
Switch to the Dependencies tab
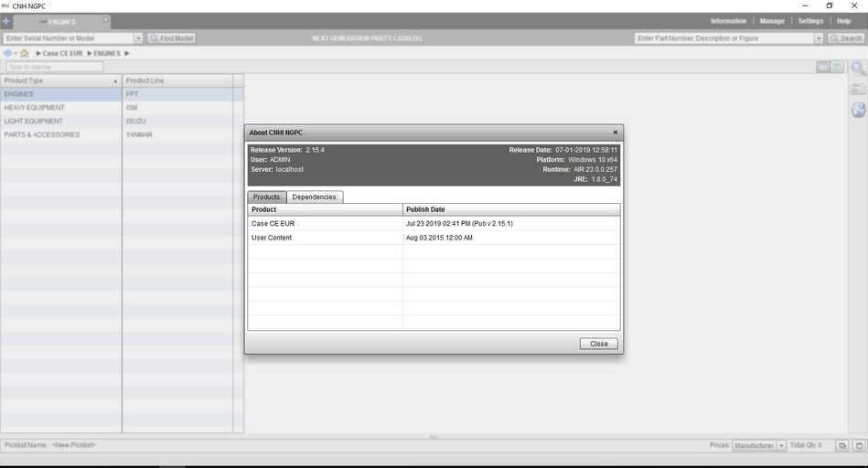point(315,197)
